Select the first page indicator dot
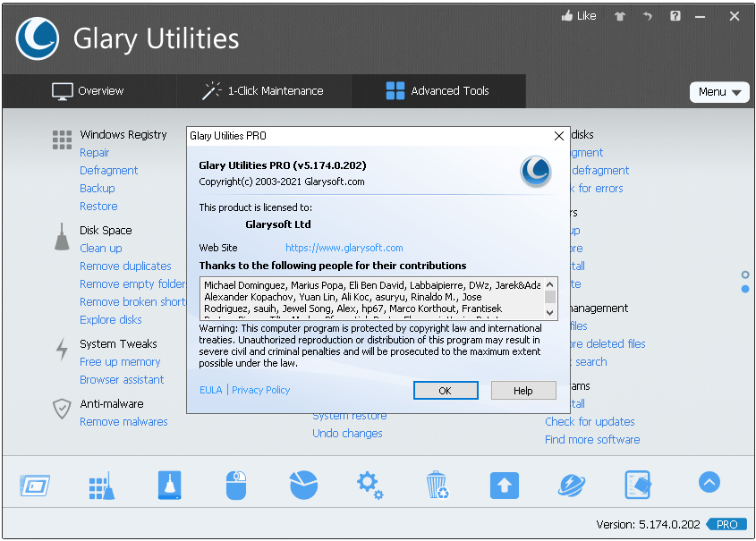Image resolution: width=756 pixels, height=541 pixels. [745, 275]
